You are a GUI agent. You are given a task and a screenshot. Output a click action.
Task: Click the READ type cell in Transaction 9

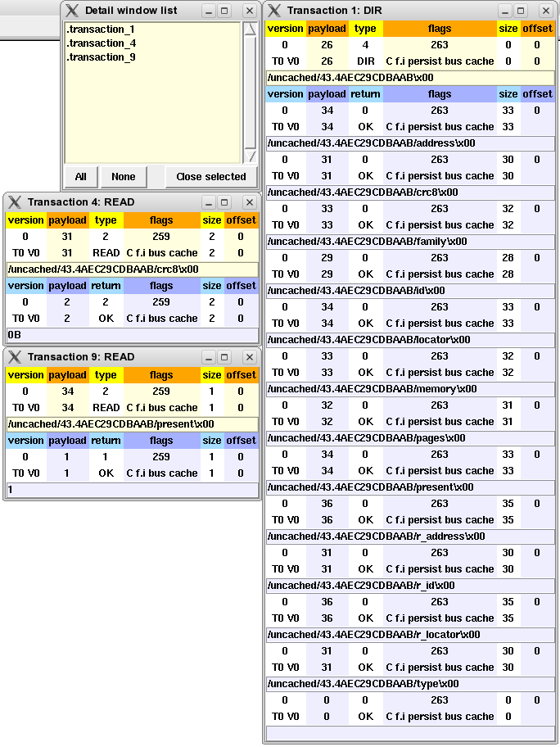(106, 408)
